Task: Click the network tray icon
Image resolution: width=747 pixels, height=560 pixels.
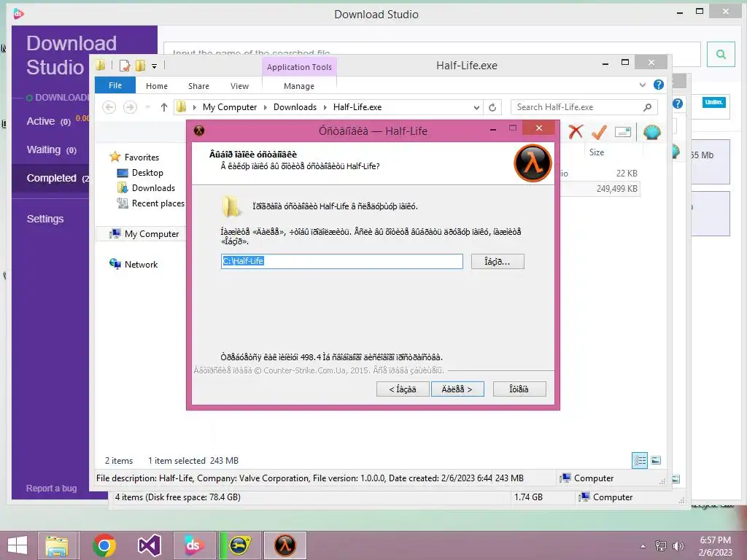Action: pyautogui.click(x=661, y=545)
